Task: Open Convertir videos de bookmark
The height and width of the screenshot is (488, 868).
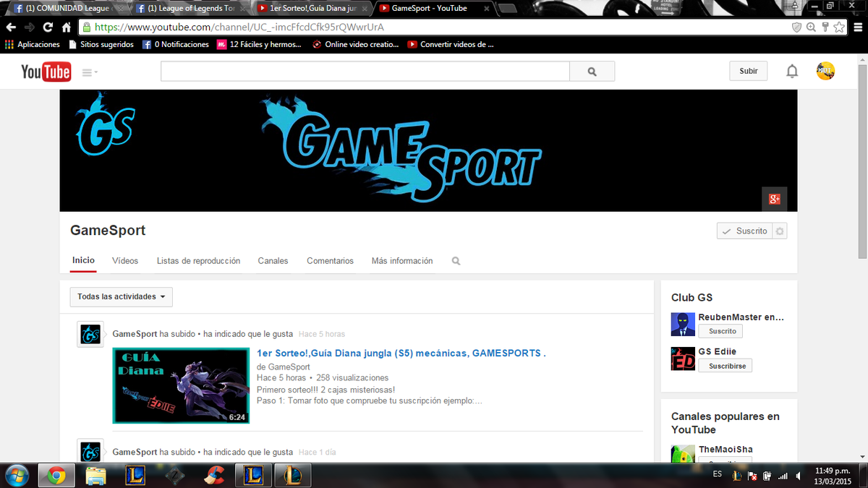Action: click(x=451, y=44)
